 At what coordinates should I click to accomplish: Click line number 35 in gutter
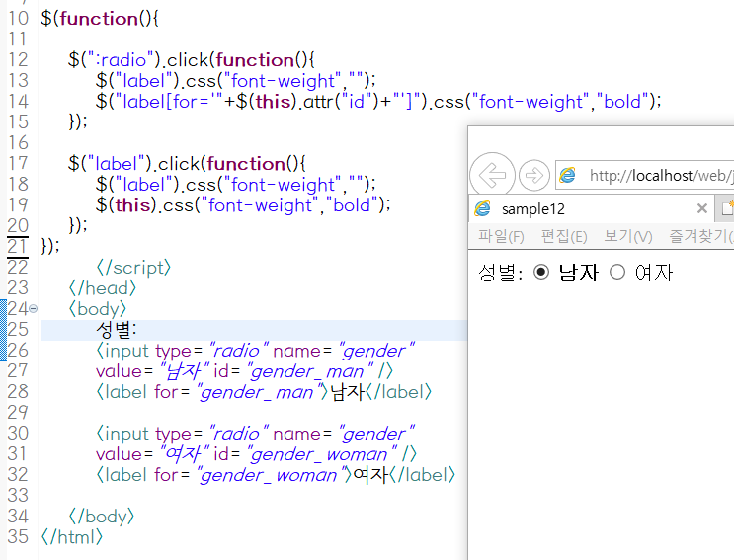pos(18,536)
